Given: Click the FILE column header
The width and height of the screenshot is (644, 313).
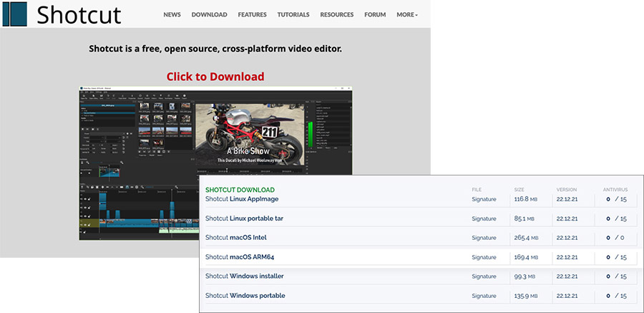Looking at the screenshot, I should (477, 190).
